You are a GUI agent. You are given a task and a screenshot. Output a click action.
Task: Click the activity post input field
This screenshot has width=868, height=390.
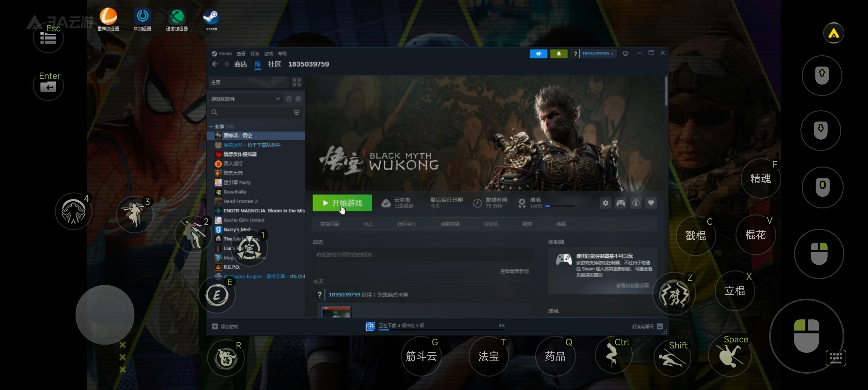(422, 255)
